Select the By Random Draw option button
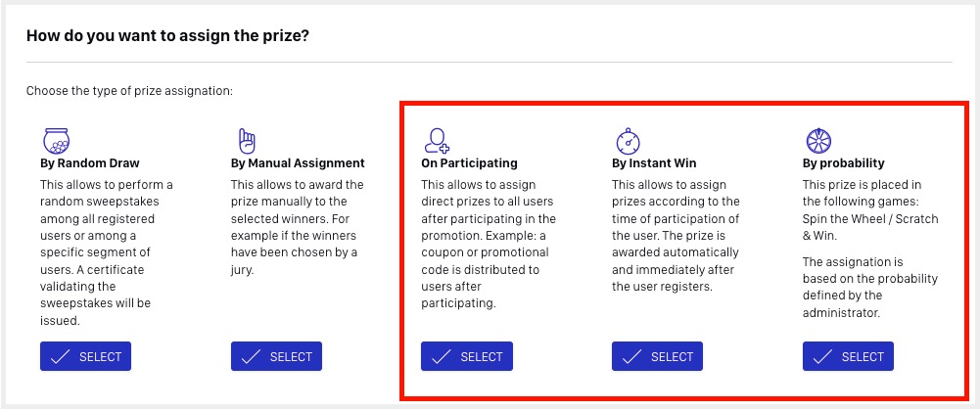The height and width of the screenshot is (410, 980). pyautogui.click(x=85, y=356)
